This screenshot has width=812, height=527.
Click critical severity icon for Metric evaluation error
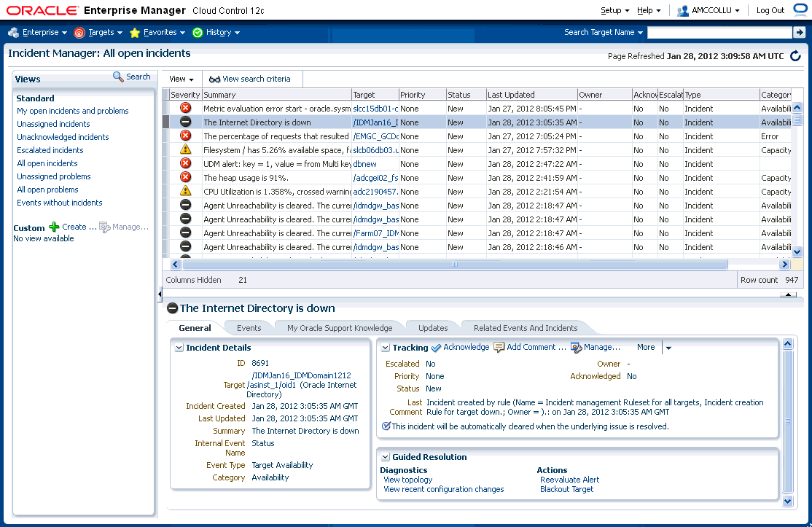pyautogui.click(x=185, y=108)
